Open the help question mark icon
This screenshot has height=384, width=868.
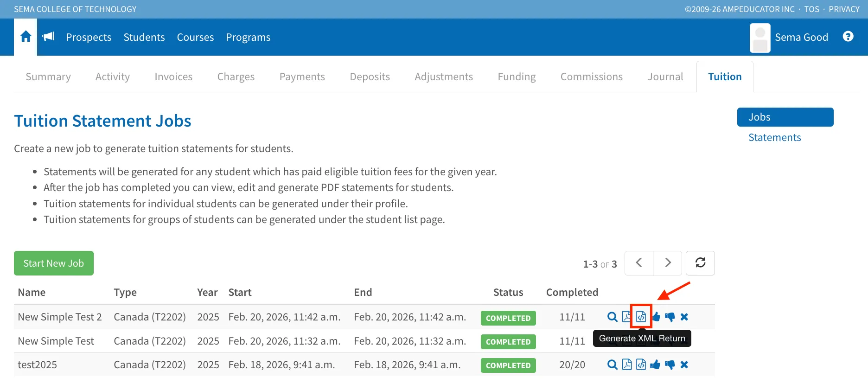click(x=848, y=37)
